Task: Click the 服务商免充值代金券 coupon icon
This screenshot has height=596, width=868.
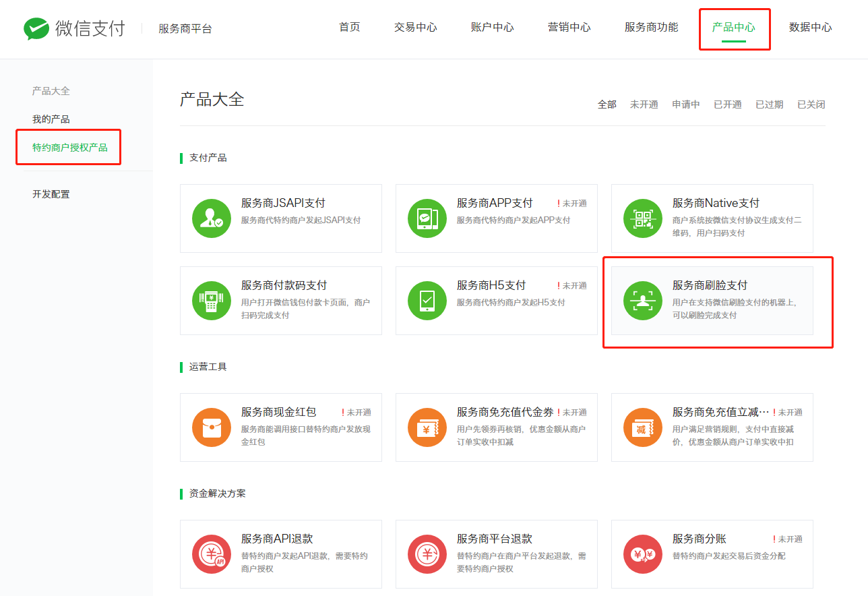Action: pyautogui.click(x=427, y=427)
